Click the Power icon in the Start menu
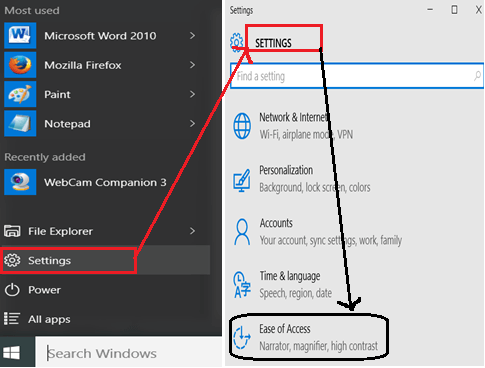The height and width of the screenshot is (368, 485). (x=12, y=290)
